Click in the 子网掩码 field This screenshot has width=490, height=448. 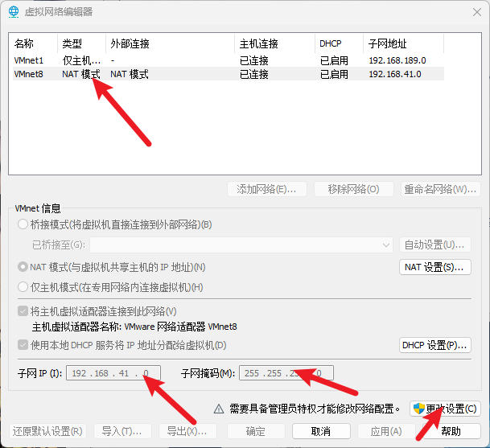(x=286, y=373)
